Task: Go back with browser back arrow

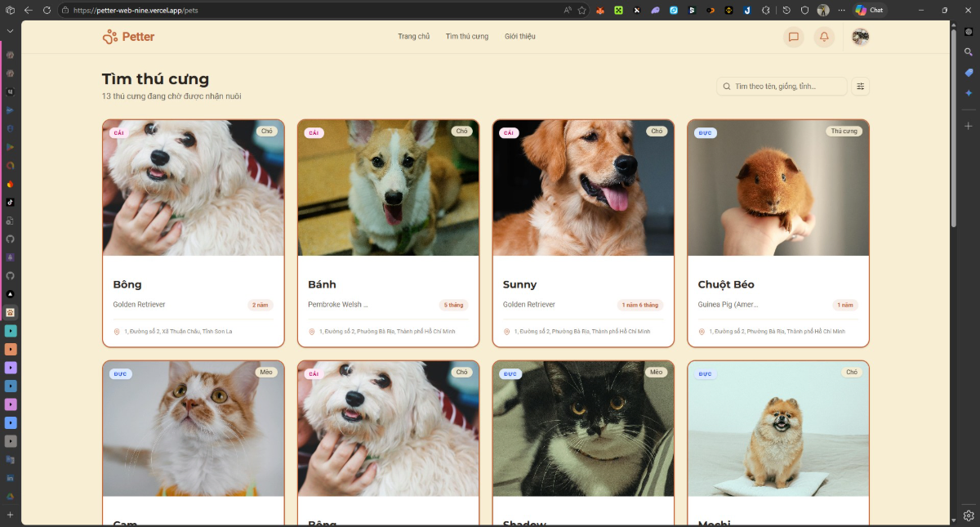Action: 28,11
